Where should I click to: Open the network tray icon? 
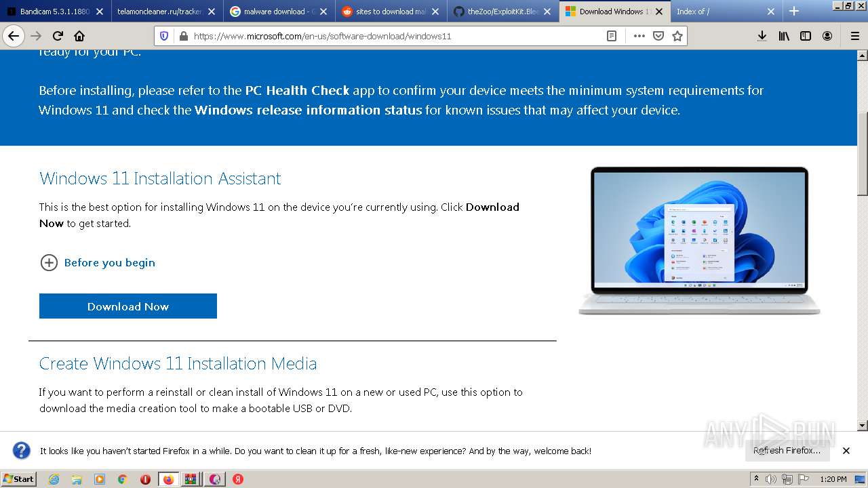787,479
